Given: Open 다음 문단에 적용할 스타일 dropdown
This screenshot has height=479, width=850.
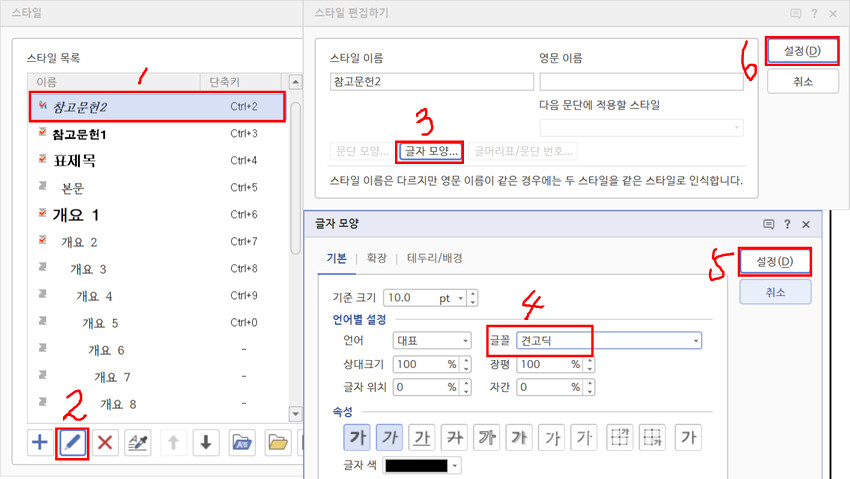Looking at the screenshot, I should (x=641, y=128).
